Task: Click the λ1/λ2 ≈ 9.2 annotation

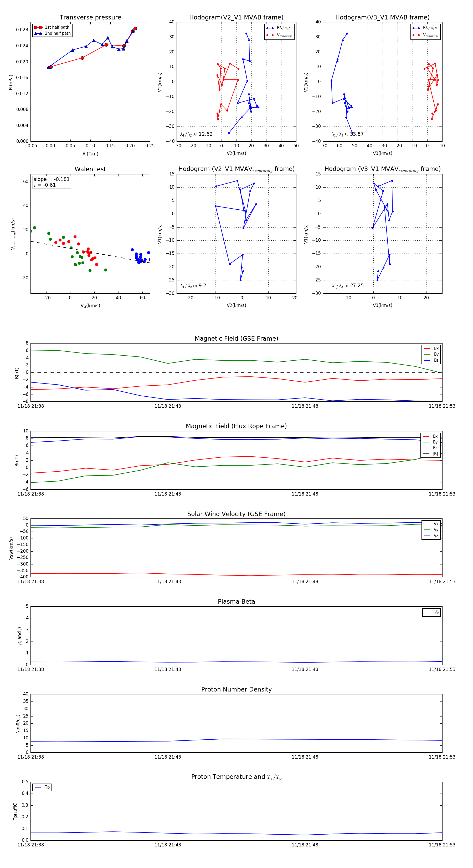Action: [193, 286]
